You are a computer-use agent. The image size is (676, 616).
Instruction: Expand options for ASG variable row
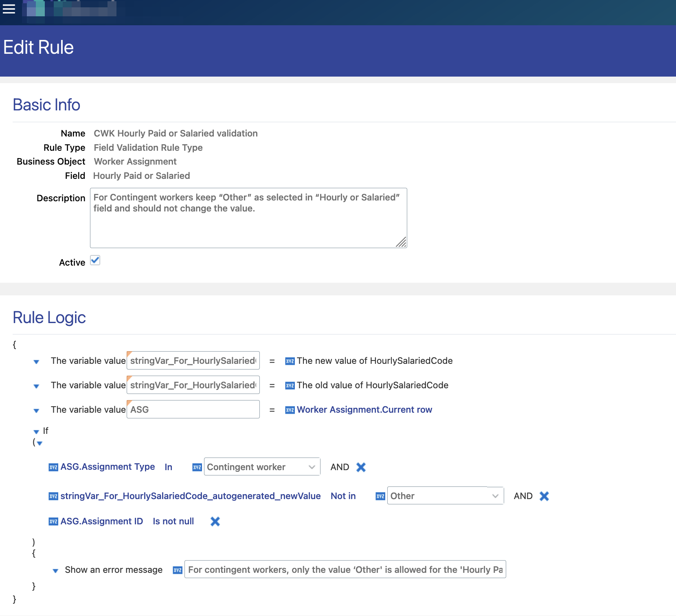[36, 411]
